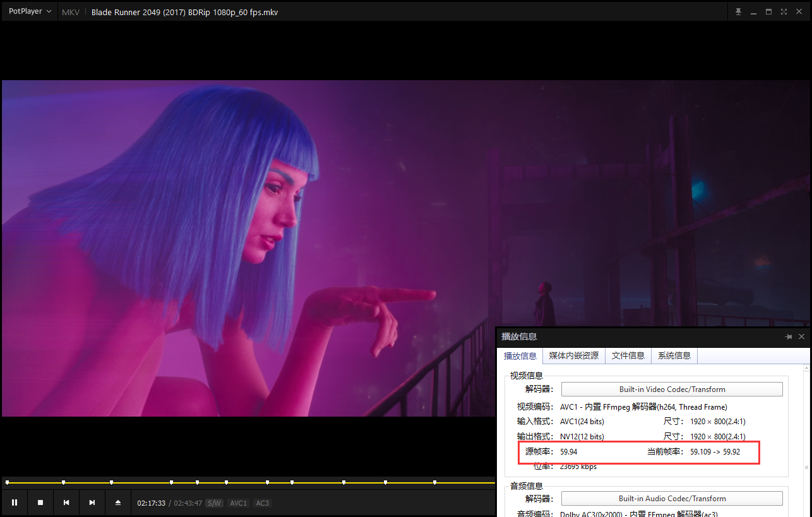Stop the video playback

[x=40, y=502]
